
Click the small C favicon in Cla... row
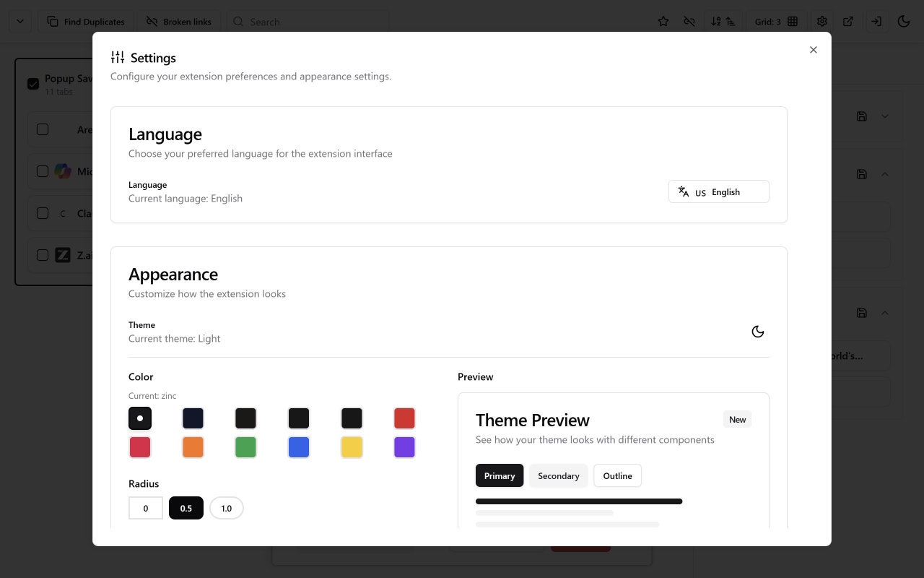pos(63,214)
